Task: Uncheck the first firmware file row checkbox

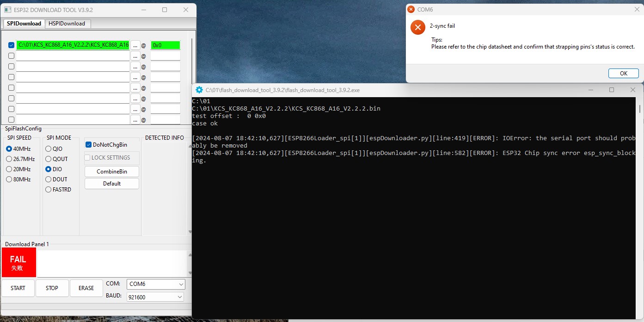Action: 12,45
